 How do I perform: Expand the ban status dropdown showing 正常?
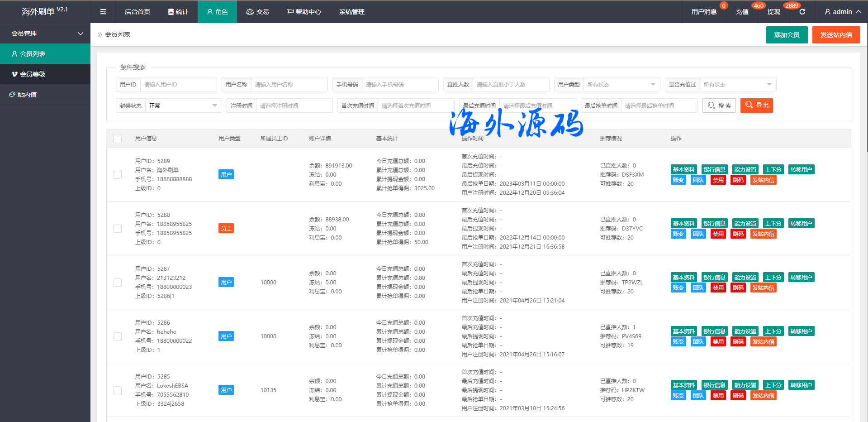183,106
